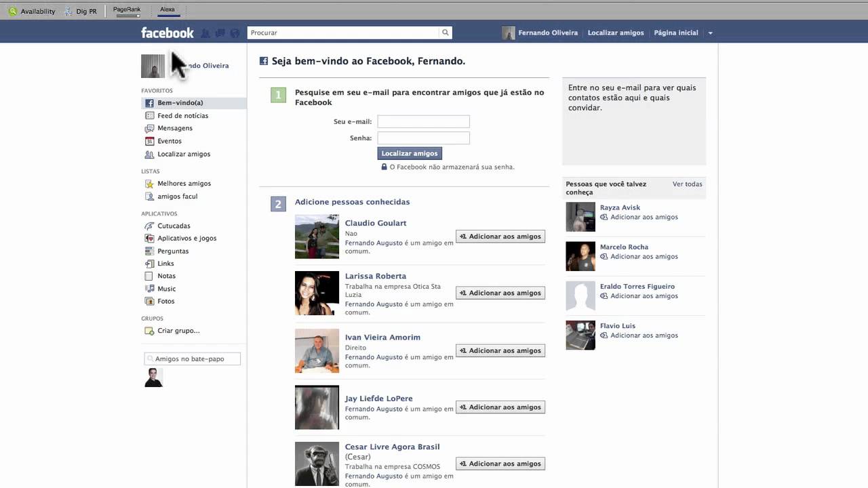Click the Feed de notícias icon

click(150, 116)
